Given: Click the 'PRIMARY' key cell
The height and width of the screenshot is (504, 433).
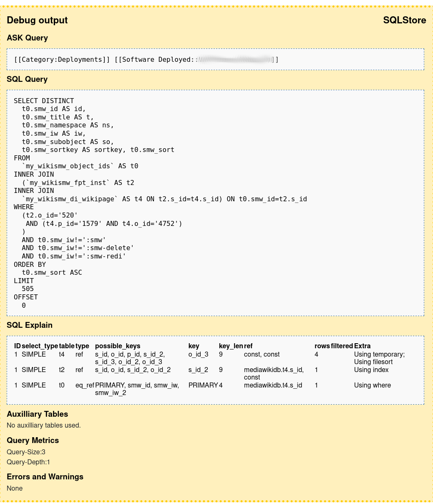Looking at the screenshot, I should 203,385.
